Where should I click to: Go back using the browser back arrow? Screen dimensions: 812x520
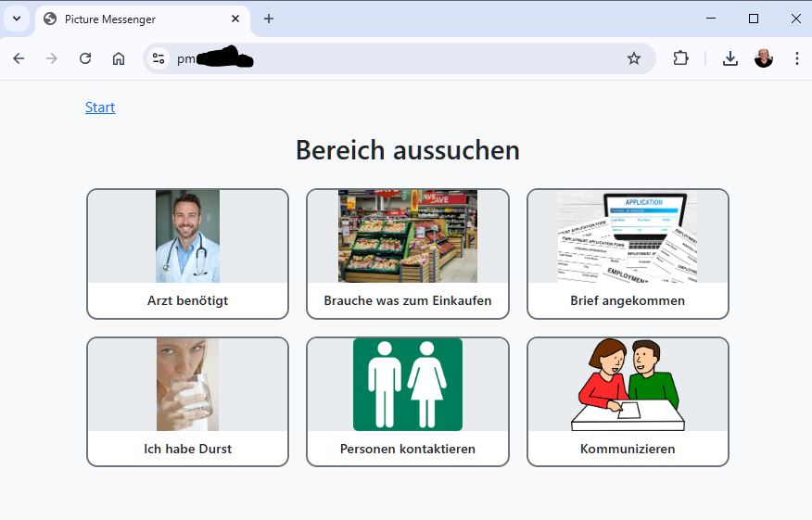point(19,58)
